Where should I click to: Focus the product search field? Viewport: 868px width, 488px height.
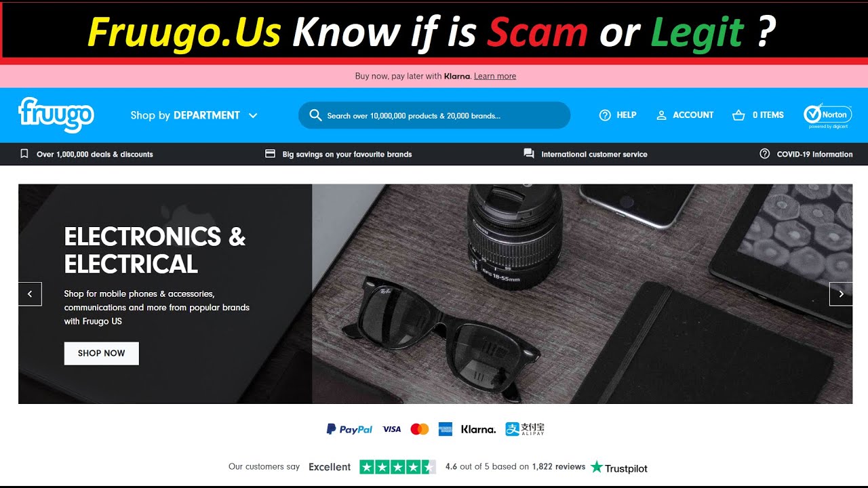434,115
